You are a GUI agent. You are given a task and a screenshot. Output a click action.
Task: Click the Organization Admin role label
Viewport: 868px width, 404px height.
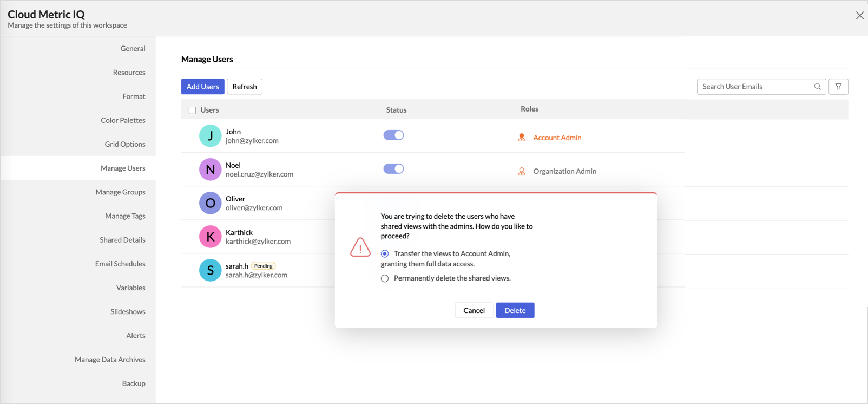[x=565, y=171]
